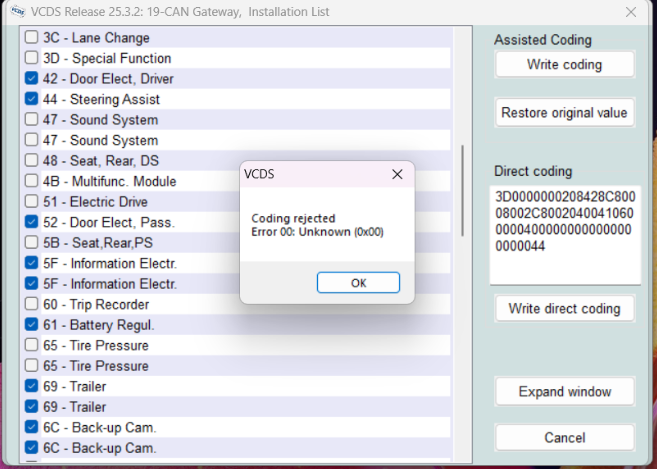This screenshot has width=657, height=469.
Task: Disable the 44 - Steering Assist module
Action: click(32, 99)
